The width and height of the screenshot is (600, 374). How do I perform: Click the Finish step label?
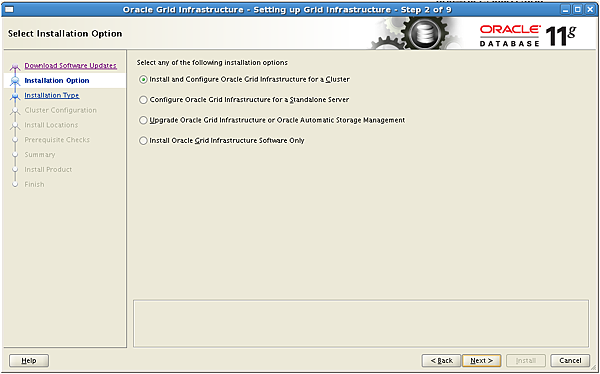point(34,185)
